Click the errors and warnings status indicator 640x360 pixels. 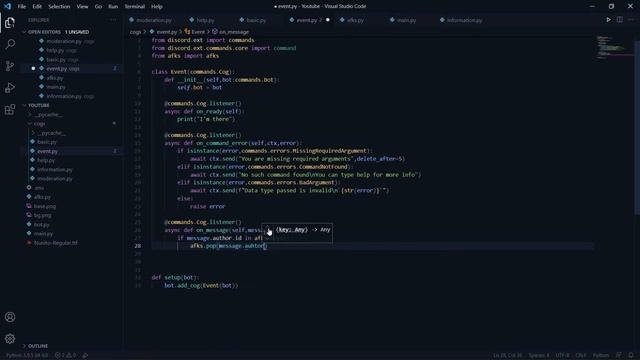[x=65, y=356]
